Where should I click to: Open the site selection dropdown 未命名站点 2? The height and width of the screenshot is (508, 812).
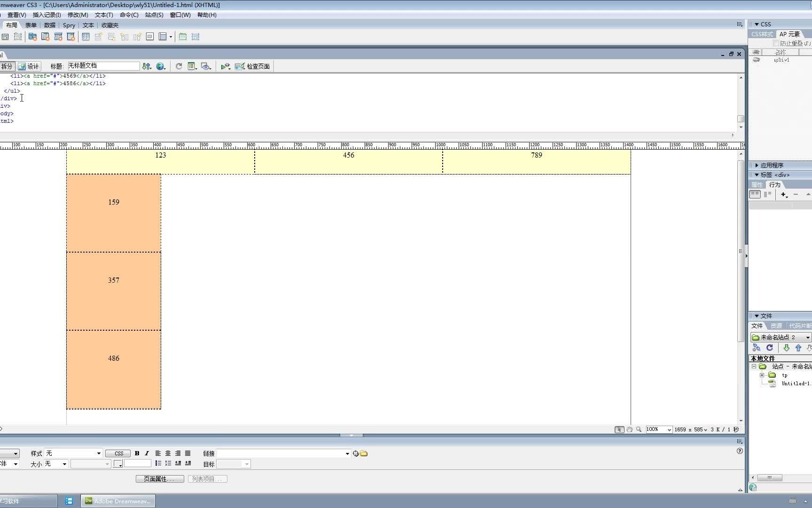pyautogui.click(x=781, y=337)
